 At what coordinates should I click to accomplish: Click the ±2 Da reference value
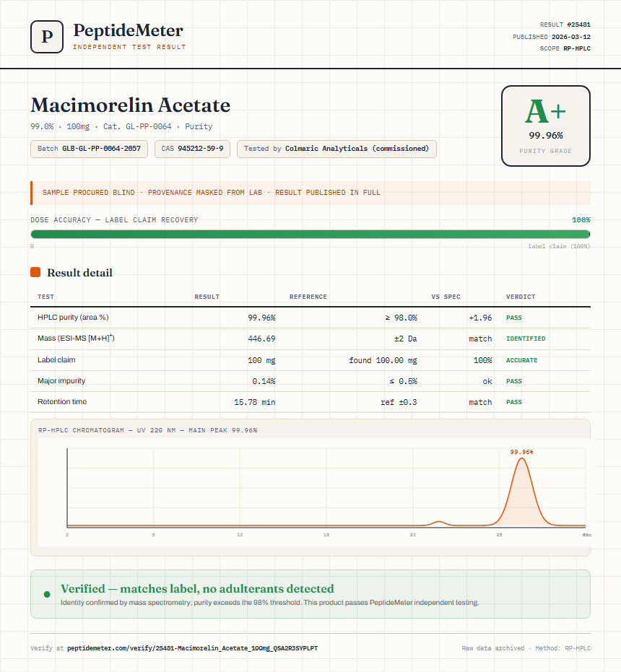406,339
